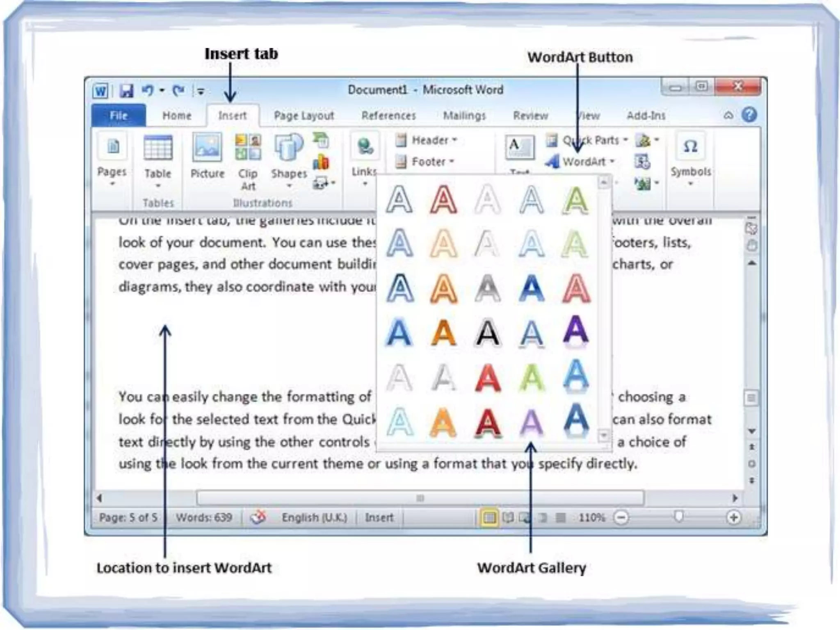Click the zoom slider handle
Viewport: 840px width, 630px height.
pyautogui.click(x=678, y=517)
